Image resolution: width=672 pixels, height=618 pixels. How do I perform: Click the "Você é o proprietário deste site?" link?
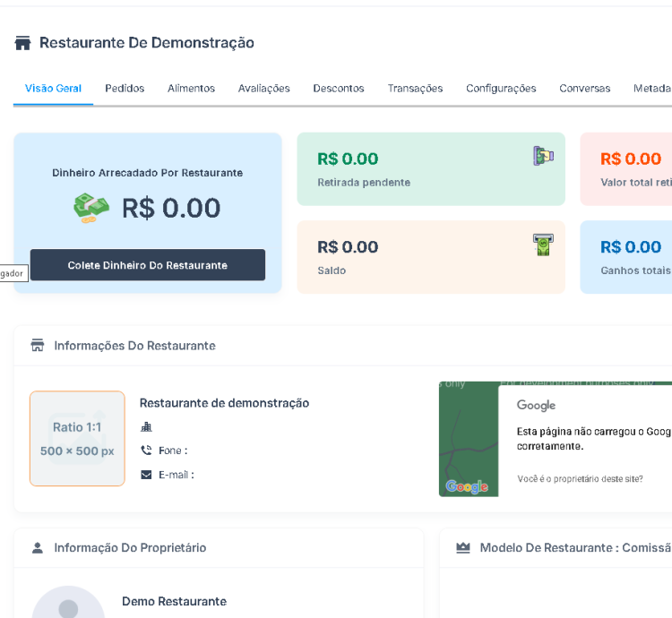pos(580,479)
